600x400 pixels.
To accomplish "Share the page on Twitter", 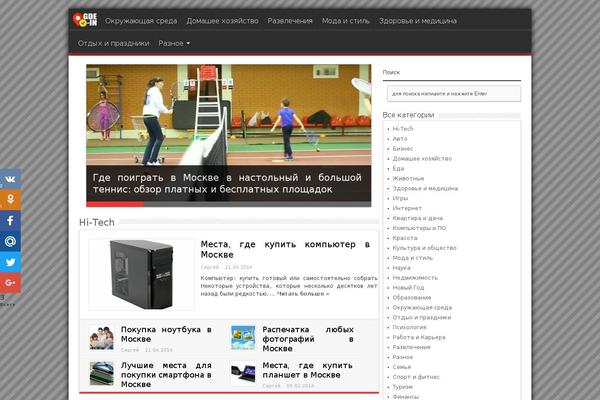I will [x=10, y=262].
